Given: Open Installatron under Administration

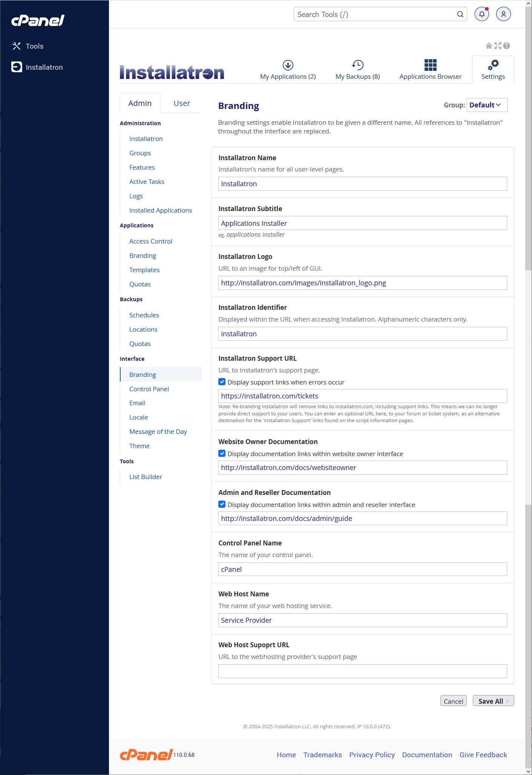Looking at the screenshot, I should [x=146, y=139].
